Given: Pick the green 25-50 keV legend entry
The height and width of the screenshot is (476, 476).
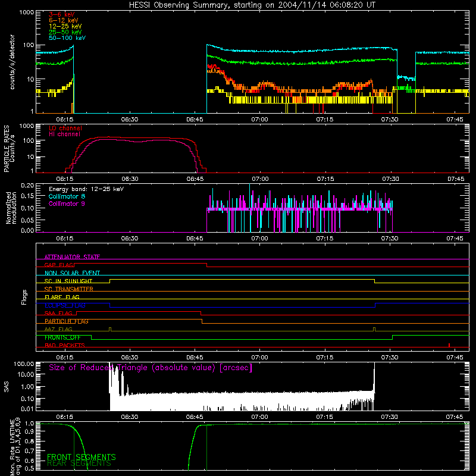Looking at the screenshot, I should [65, 32].
